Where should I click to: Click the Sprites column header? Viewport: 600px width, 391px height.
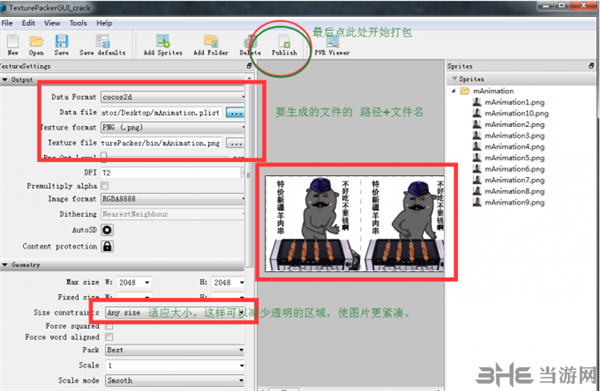pos(522,79)
